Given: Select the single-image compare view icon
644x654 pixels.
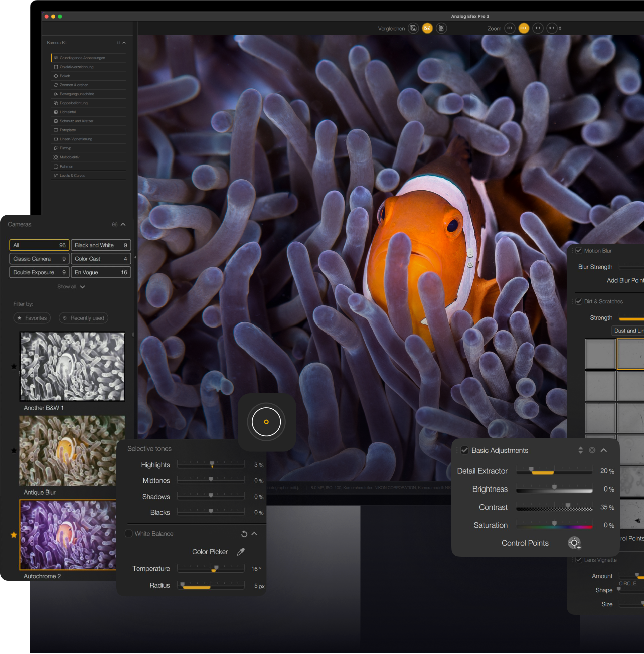Looking at the screenshot, I should pos(413,28).
